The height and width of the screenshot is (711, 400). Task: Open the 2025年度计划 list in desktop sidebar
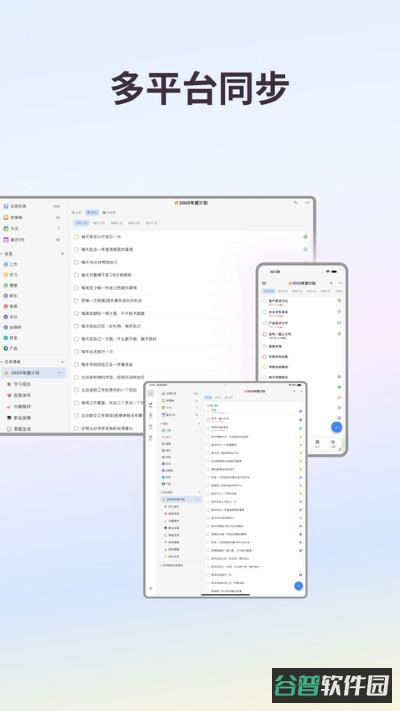tap(33, 373)
